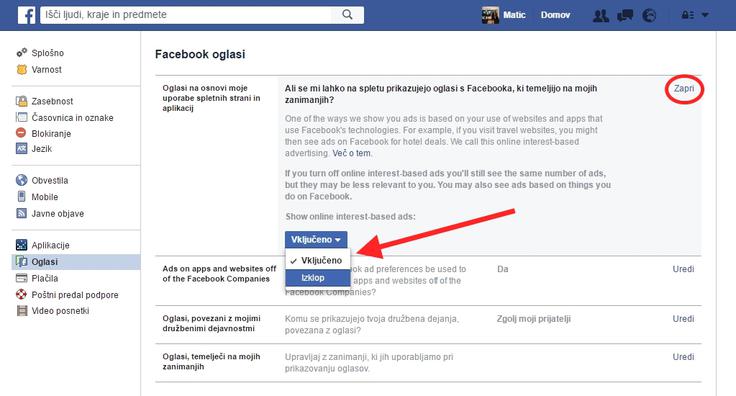Open Obvestila settings label
This screenshot has height=396, width=736.
click(x=50, y=180)
